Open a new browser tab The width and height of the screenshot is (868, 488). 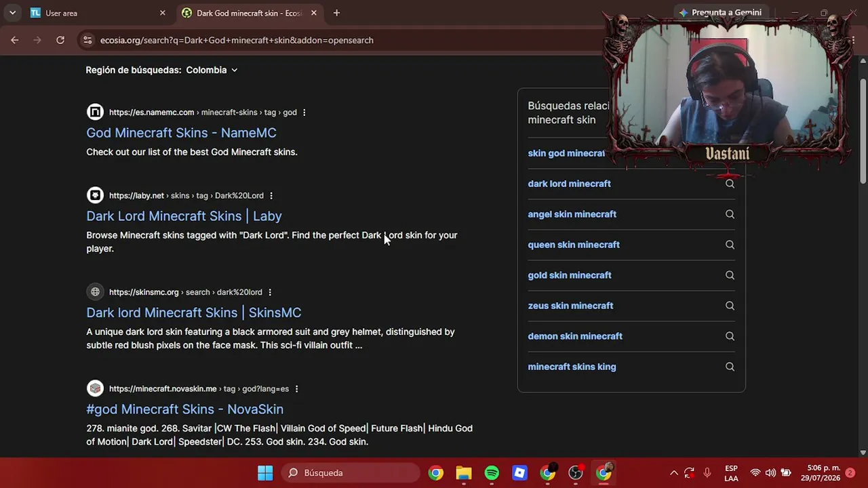point(336,13)
